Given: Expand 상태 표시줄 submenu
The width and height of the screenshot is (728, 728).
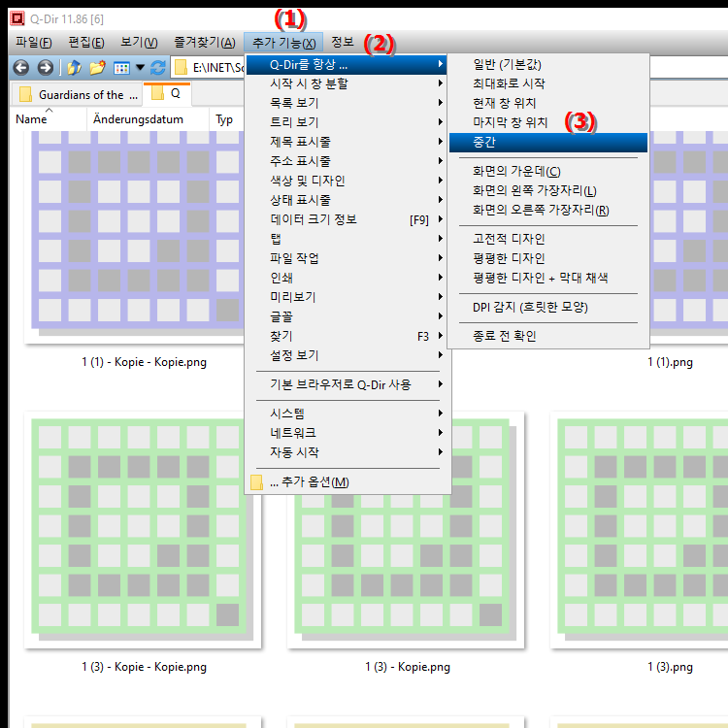Looking at the screenshot, I should click(x=347, y=200).
